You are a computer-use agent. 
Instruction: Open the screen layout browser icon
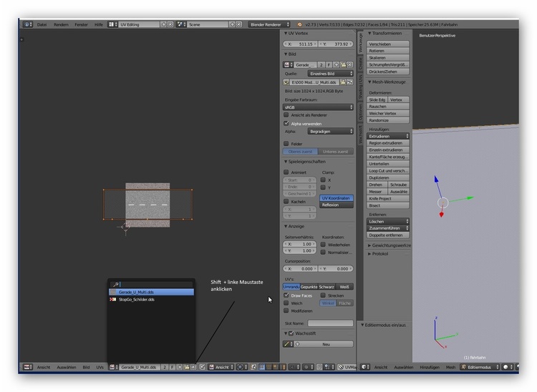[112, 24]
